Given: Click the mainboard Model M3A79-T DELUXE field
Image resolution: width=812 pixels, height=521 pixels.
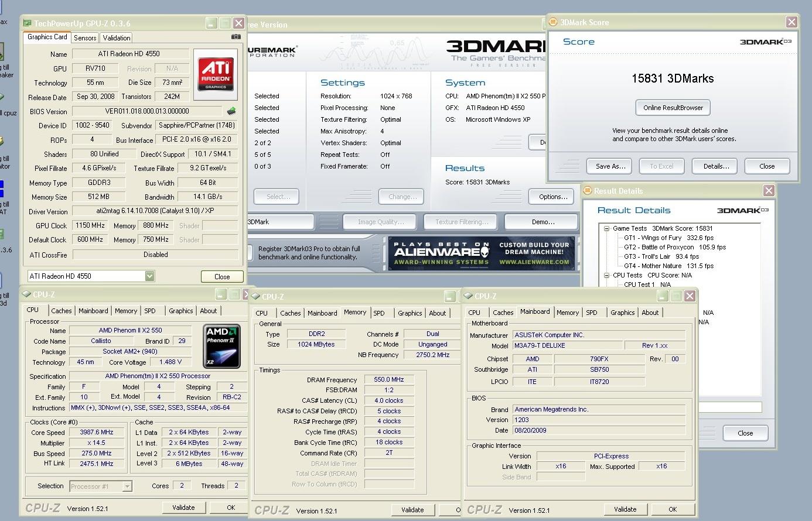Looking at the screenshot, I should 567,345.
